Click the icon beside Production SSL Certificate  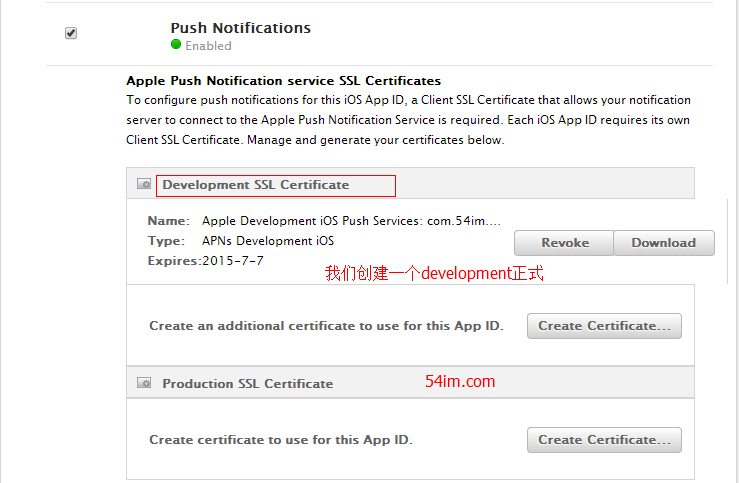tap(145, 383)
